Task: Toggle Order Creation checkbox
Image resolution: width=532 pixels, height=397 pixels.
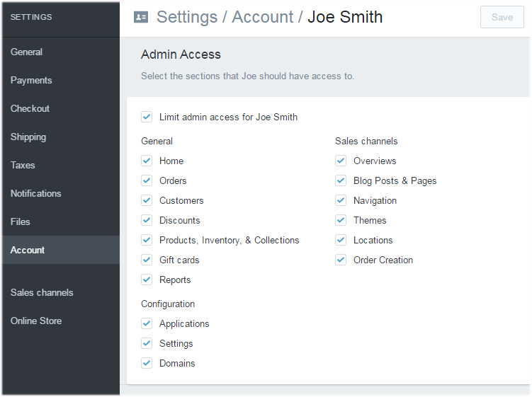Action: [x=341, y=260]
